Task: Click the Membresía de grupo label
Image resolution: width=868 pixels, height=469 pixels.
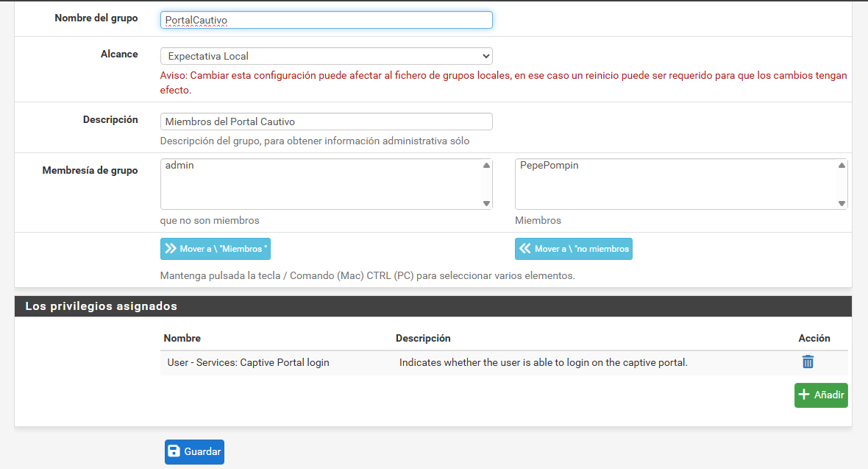Action: 90,171
